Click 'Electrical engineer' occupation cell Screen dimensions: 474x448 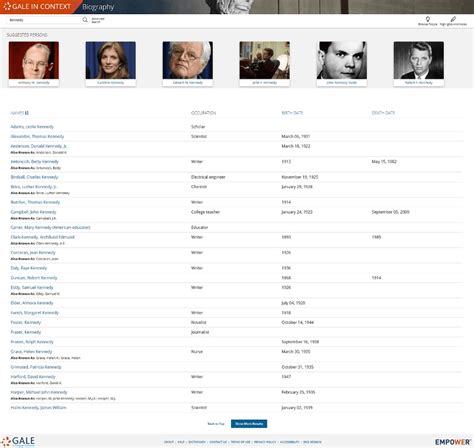tap(208, 177)
